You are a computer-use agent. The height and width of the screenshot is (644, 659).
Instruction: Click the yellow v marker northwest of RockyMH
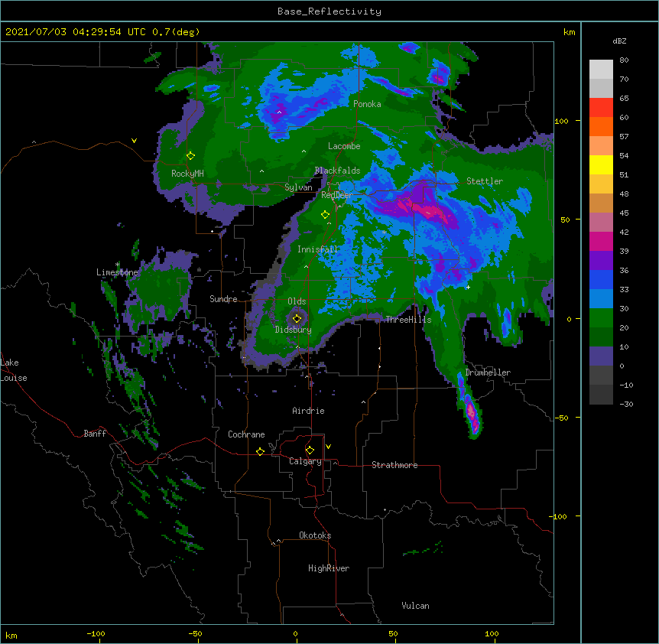coord(134,141)
